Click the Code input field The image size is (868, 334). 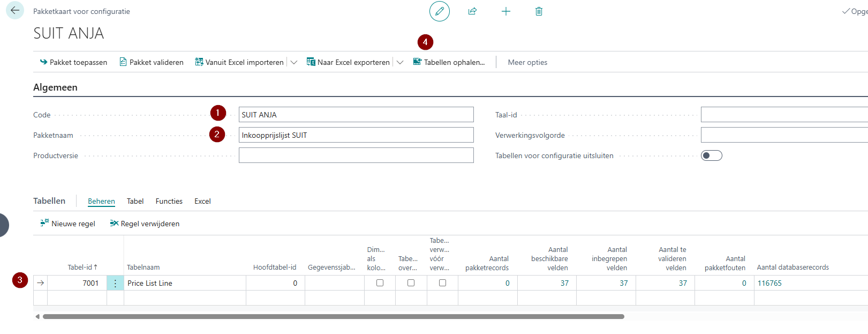tap(356, 115)
